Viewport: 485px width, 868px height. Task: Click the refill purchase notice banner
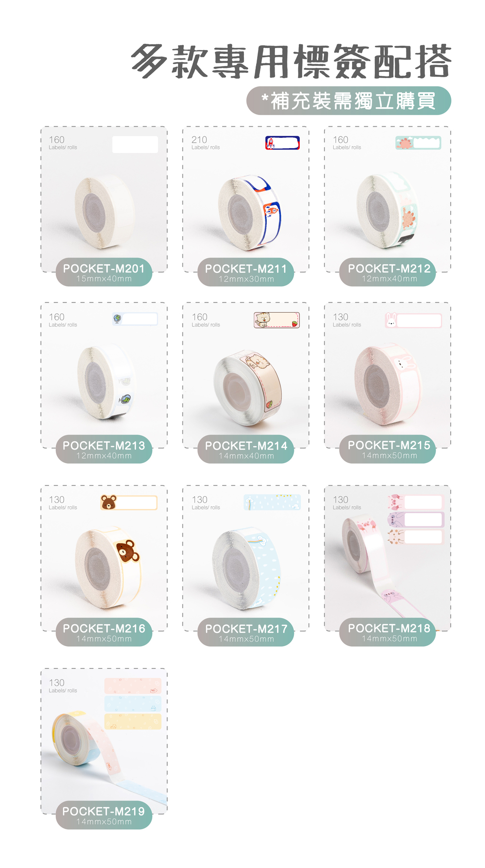click(349, 101)
